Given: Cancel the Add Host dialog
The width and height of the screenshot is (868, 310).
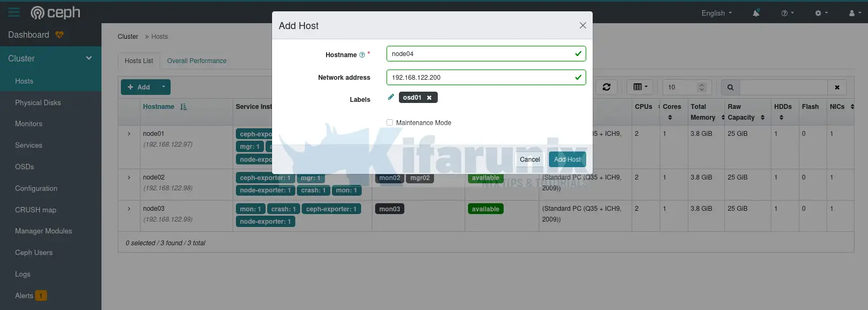Looking at the screenshot, I should (x=530, y=159).
